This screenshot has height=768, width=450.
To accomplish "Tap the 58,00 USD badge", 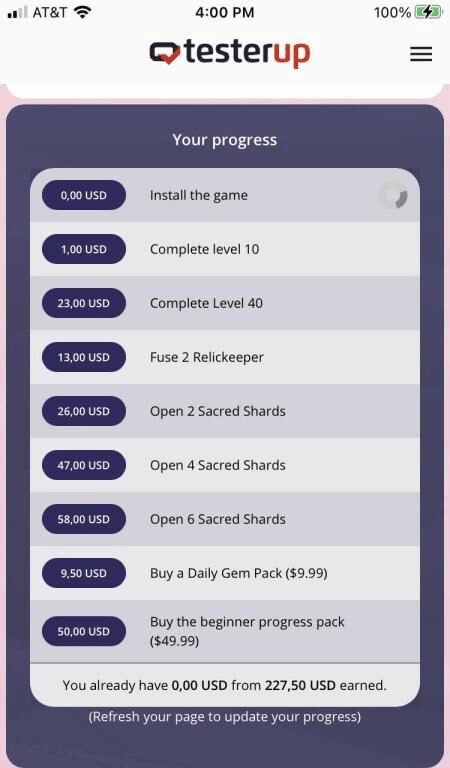I will [84, 519].
